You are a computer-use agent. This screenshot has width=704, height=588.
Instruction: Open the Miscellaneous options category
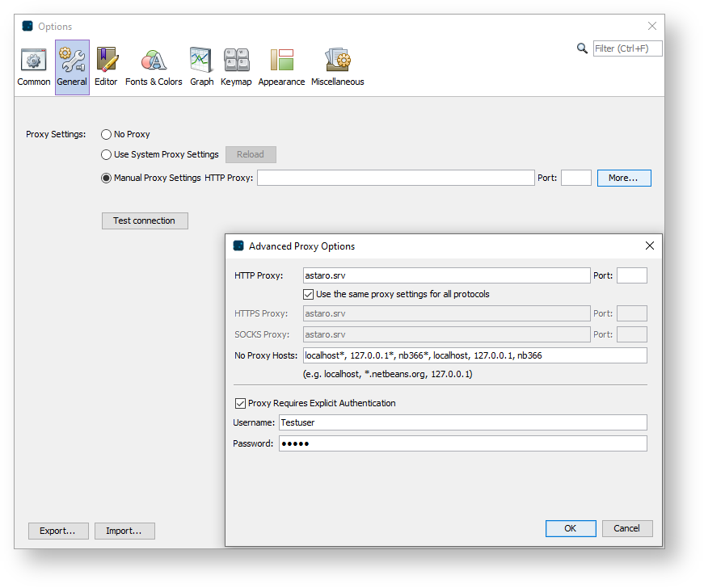click(337, 67)
